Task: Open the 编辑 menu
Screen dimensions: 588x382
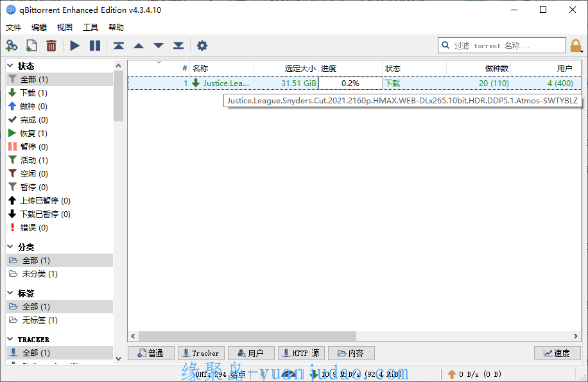Action: (x=39, y=28)
